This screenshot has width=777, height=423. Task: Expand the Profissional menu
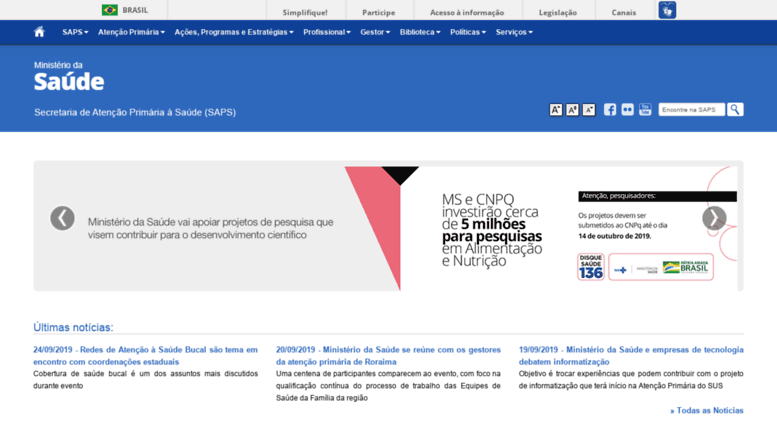click(327, 32)
